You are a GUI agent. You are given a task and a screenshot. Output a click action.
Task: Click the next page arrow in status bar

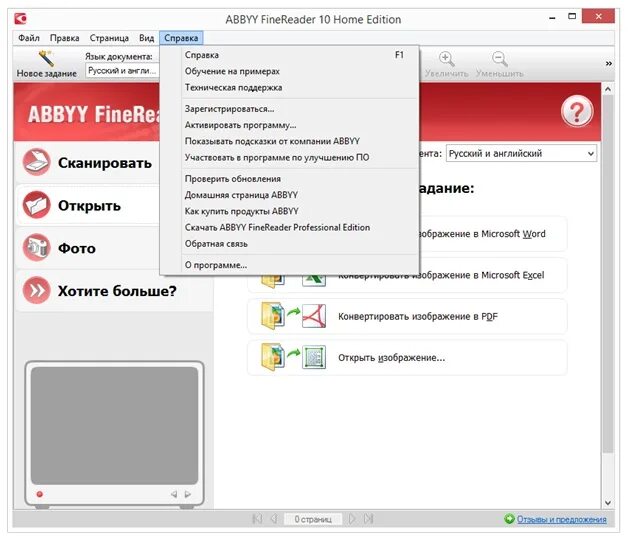click(x=352, y=519)
